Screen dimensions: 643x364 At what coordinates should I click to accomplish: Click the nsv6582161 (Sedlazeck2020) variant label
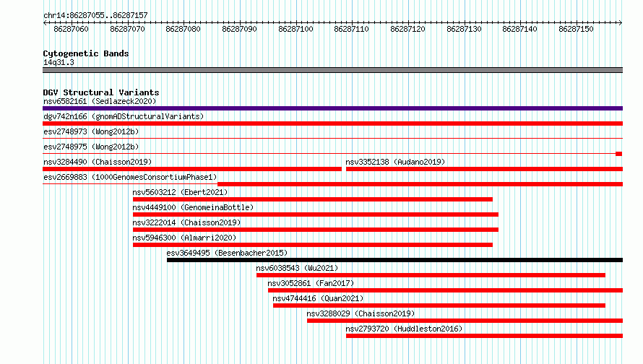pos(100,101)
